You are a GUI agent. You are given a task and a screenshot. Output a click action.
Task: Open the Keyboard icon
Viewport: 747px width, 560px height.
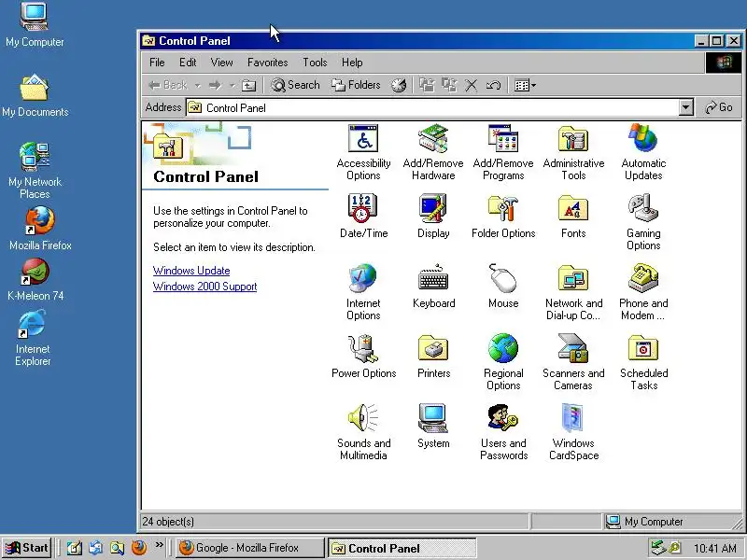433,286
